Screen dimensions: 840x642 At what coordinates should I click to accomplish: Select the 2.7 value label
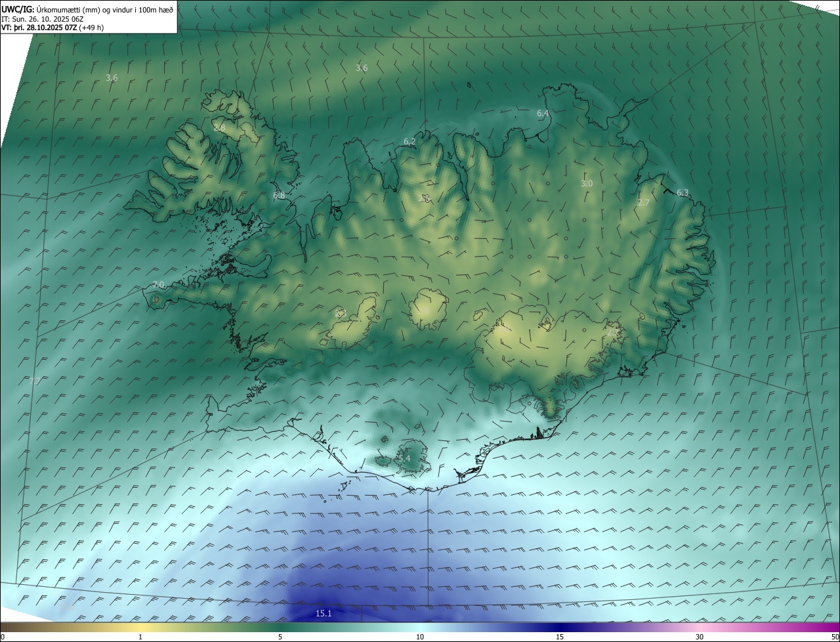pos(643,203)
